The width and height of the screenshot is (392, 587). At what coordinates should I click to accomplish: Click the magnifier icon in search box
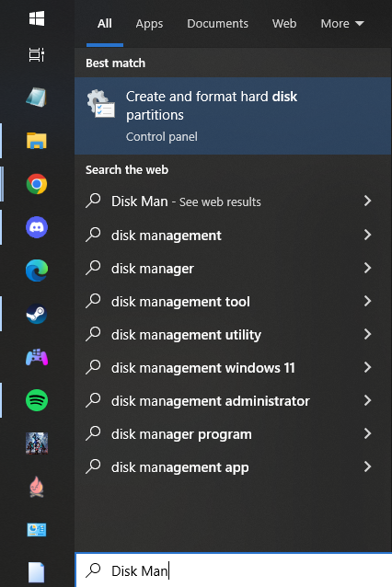(x=93, y=570)
